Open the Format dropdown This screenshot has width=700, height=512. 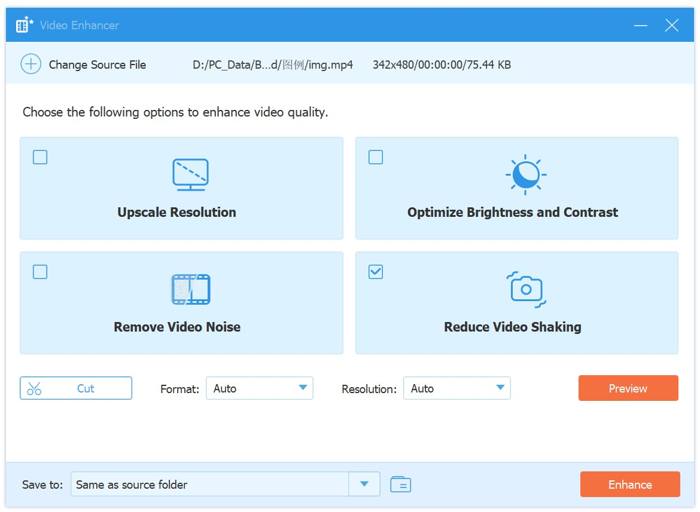pos(259,388)
